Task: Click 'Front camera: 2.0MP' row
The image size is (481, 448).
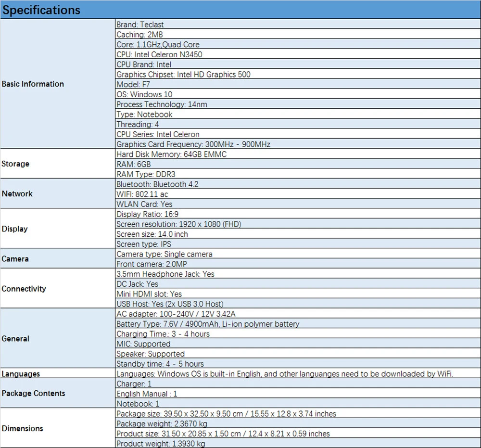Action: point(298,264)
